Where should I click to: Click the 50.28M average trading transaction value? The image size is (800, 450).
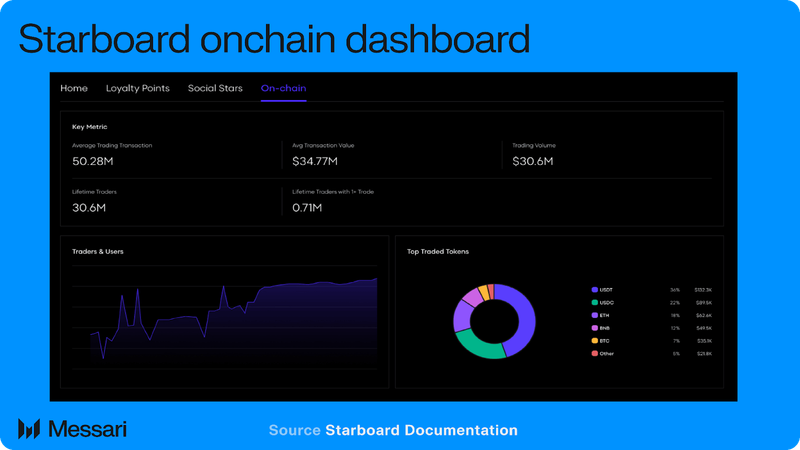[x=92, y=161]
